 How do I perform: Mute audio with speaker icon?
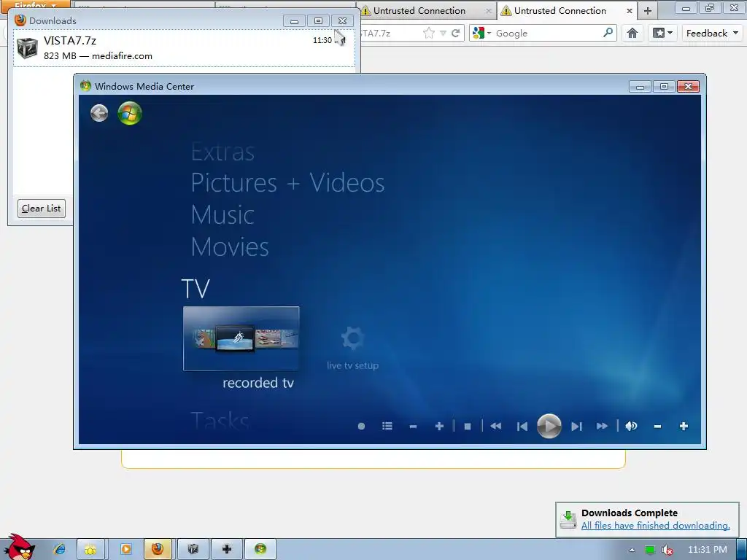tap(631, 426)
